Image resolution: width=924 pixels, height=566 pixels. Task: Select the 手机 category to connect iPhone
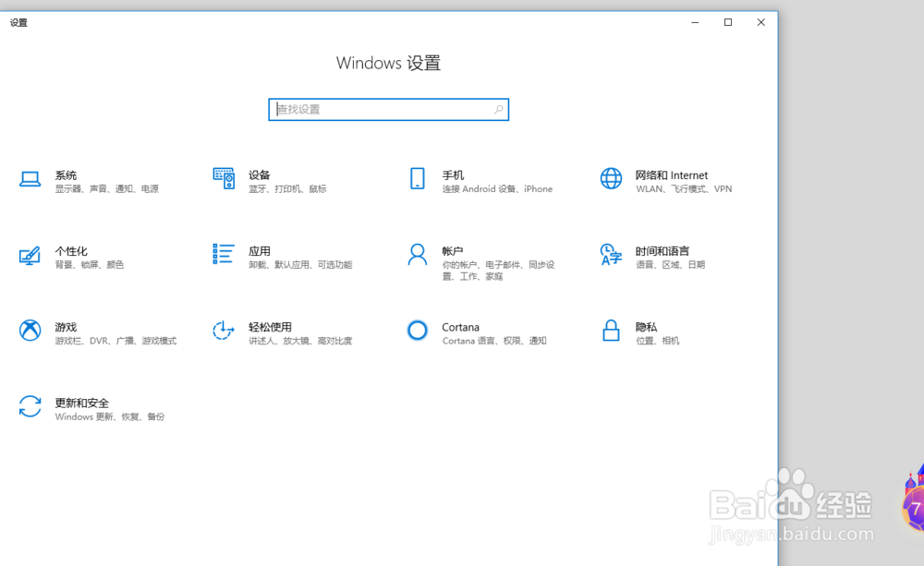(x=452, y=181)
